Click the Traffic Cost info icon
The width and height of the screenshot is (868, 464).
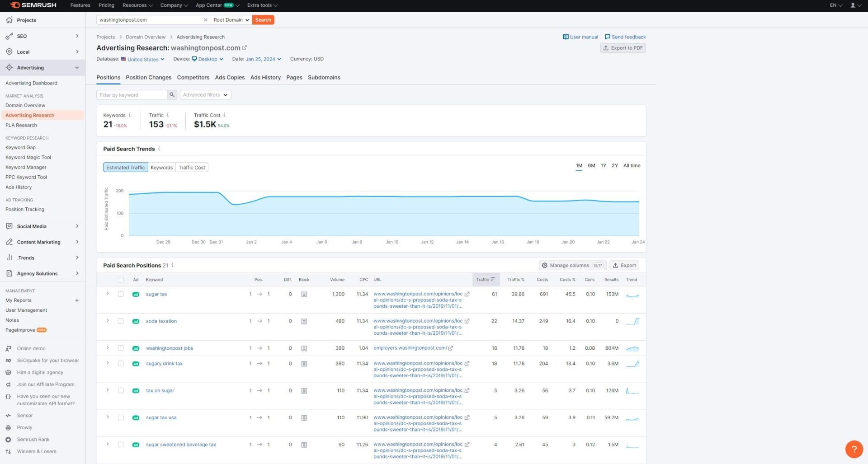(x=224, y=115)
